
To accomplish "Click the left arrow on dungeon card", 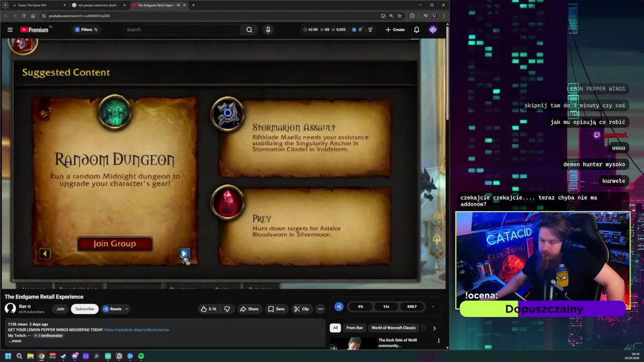I will 45,254.
